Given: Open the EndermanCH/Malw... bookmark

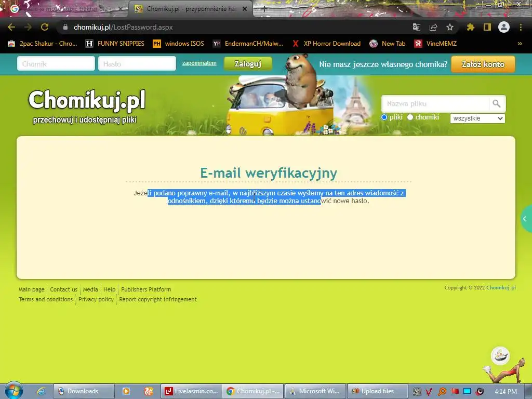Looking at the screenshot, I should click(248, 44).
